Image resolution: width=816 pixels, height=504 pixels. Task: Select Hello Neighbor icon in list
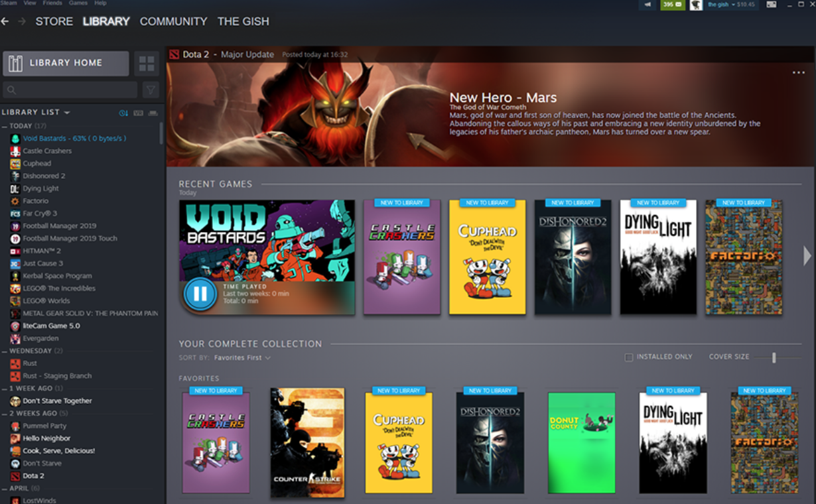[15, 438]
